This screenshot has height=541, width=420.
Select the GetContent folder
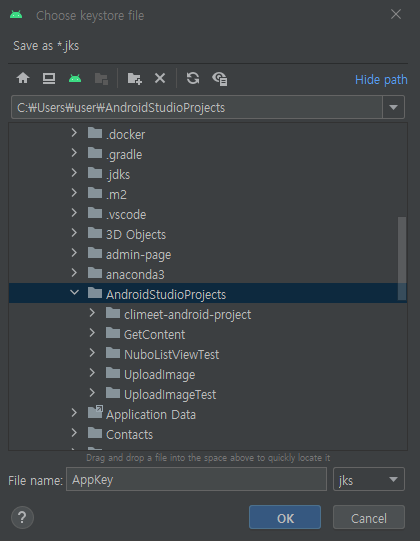point(154,334)
